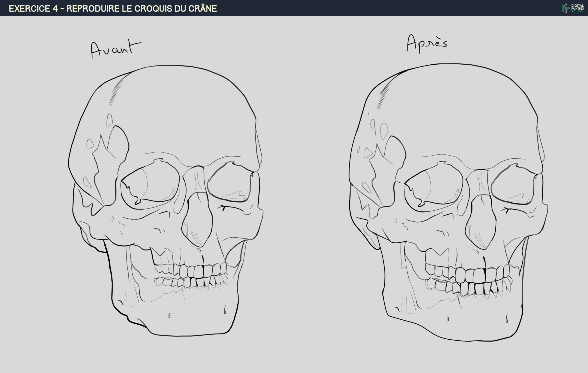Click the exercise title text in header
Viewport: 588px width, 373px height.
coord(113,8)
